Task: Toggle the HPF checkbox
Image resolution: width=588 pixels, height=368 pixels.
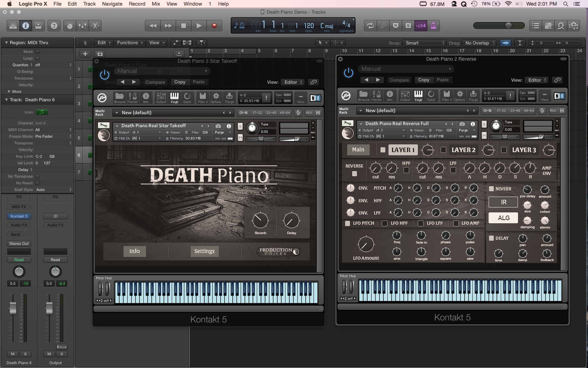Action: (406, 170)
